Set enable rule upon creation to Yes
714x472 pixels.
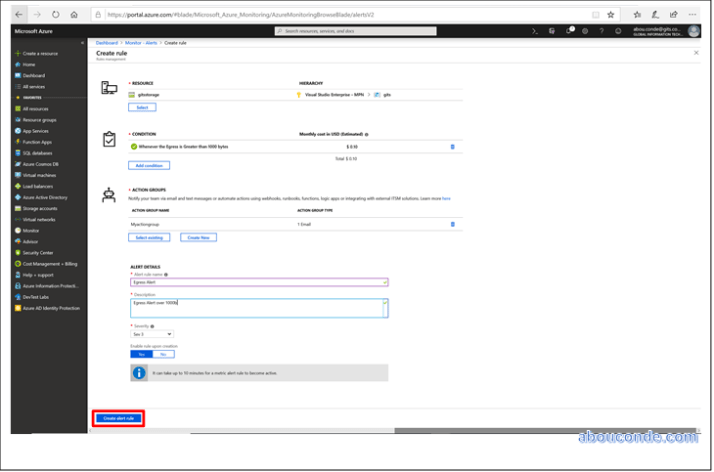(x=140, y=354)
